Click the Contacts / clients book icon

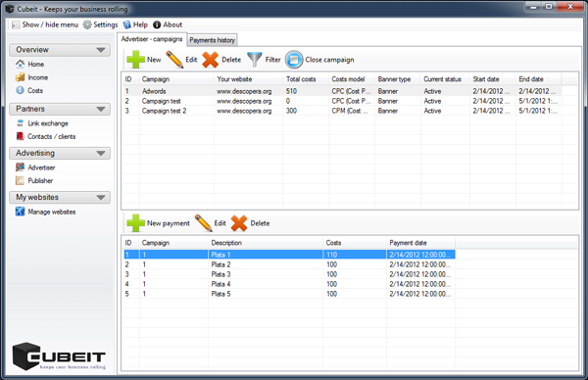pos(20,136)
